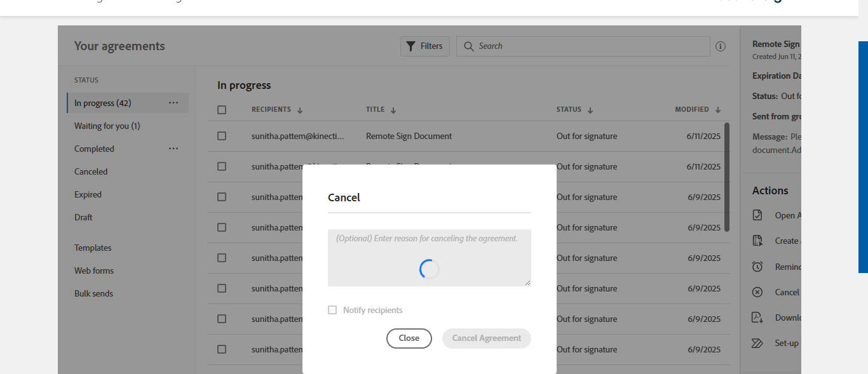Click the Set-up action icon
The image size is (868, 374).
757,343
